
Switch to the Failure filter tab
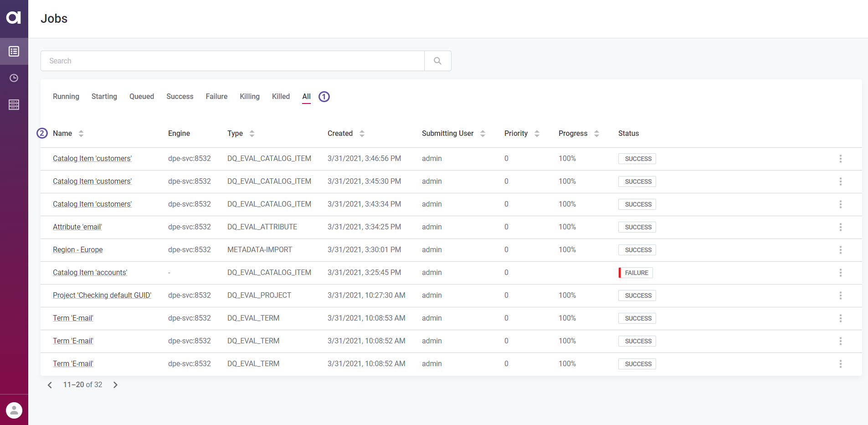click(216, 96)
